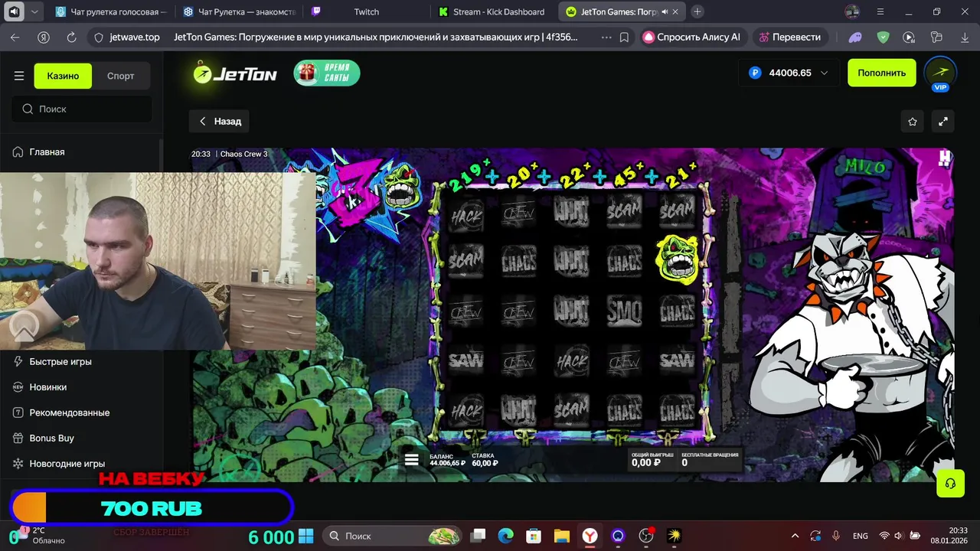
Task: Click the sidebar speaker icon in tab bar
Action: pyautogui.click(x=14, y=11)
